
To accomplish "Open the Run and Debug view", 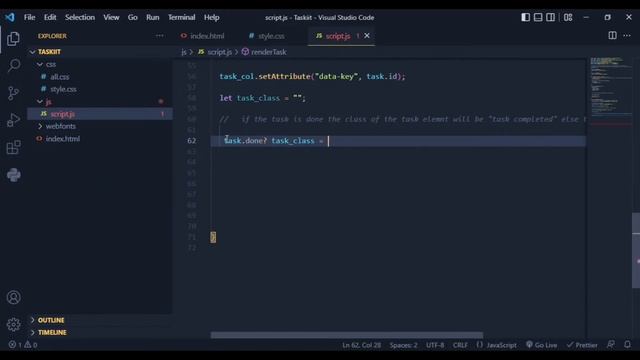I will point(13,120).
